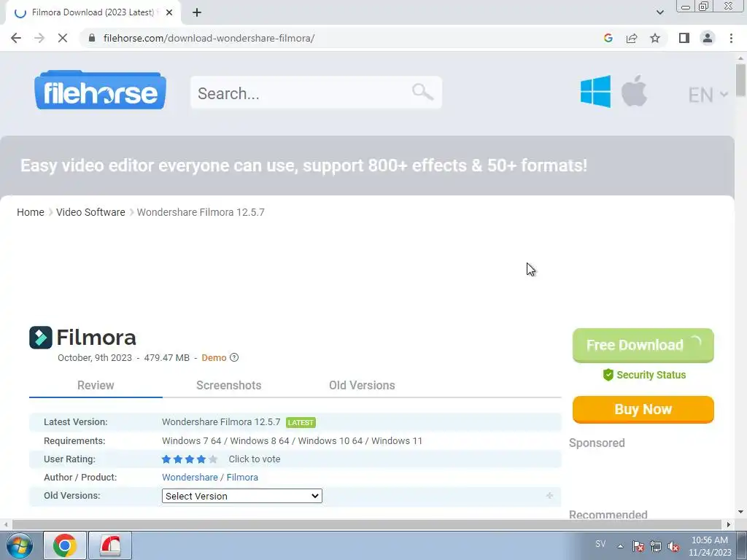Click the horizontal scrollbar thumb
This screenshot has height=560, width=747.
pos(367,524)
